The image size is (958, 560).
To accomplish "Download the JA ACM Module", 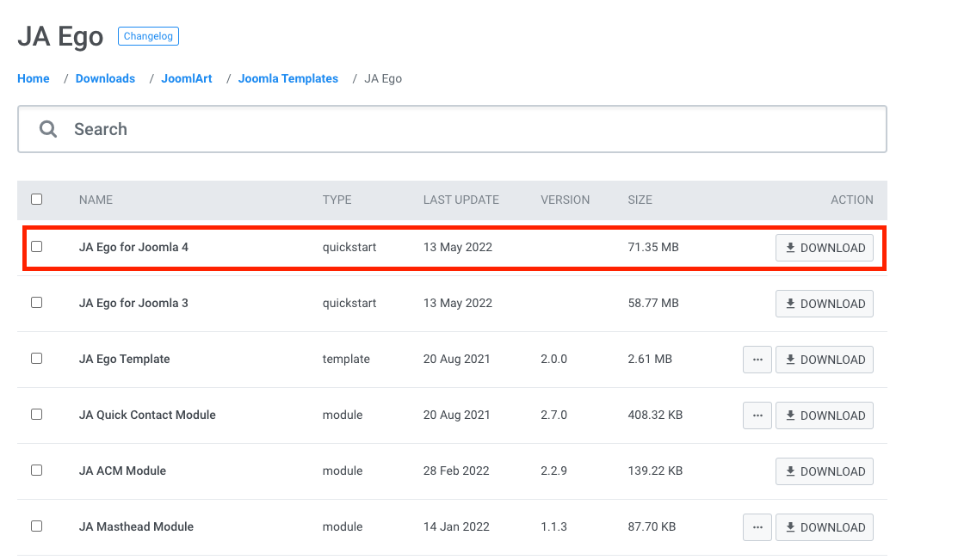I will (x=824, y=471).
